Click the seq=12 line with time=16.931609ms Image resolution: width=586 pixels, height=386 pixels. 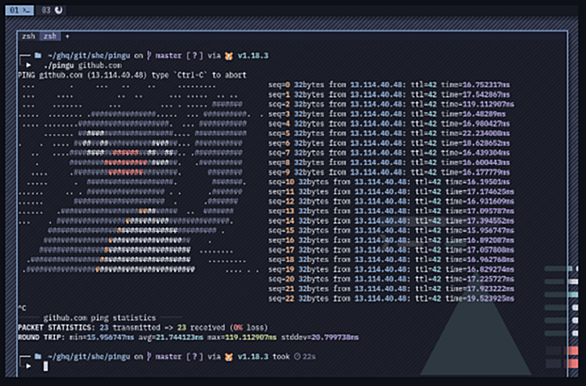(x=391, y=201)
